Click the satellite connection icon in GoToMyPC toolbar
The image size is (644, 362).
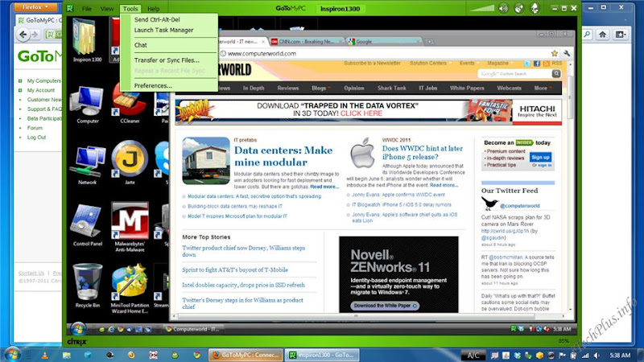tap(519, 8)
